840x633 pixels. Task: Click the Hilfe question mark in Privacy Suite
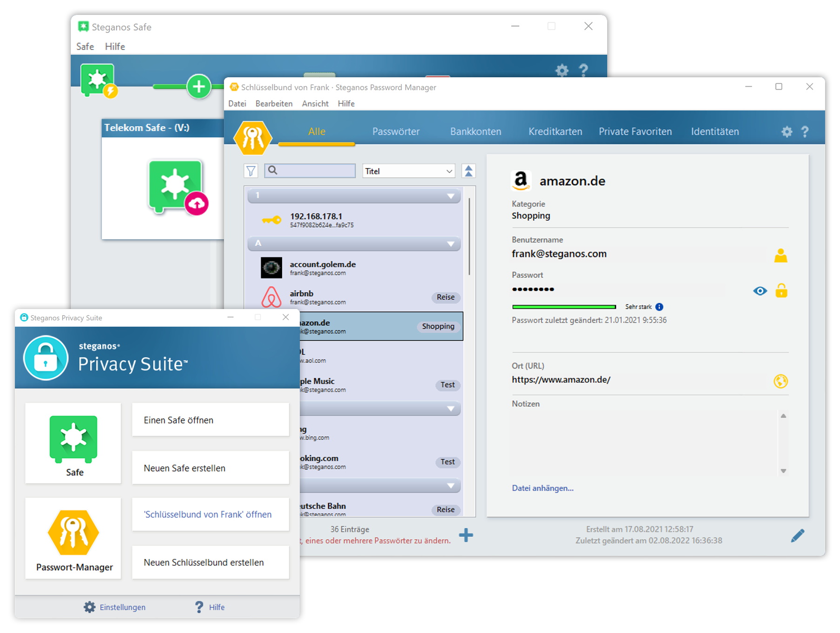coord(199,607)
